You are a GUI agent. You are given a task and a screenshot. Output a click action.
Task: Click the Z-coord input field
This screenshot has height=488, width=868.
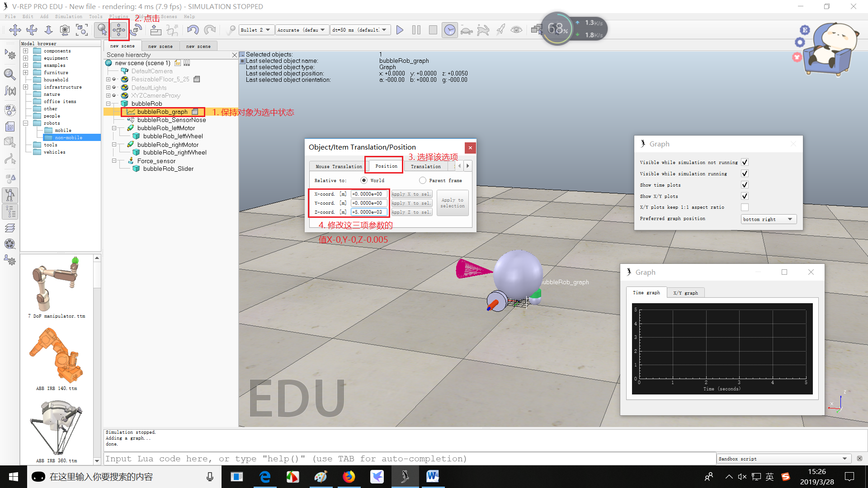pyautogui.click(x=368, y=212)
